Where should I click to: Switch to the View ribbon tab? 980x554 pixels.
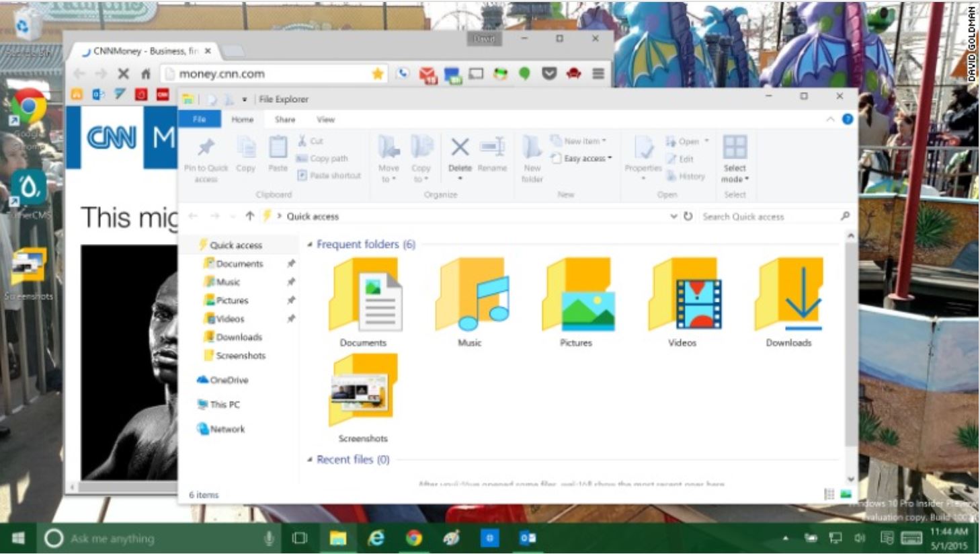point(325,120)
